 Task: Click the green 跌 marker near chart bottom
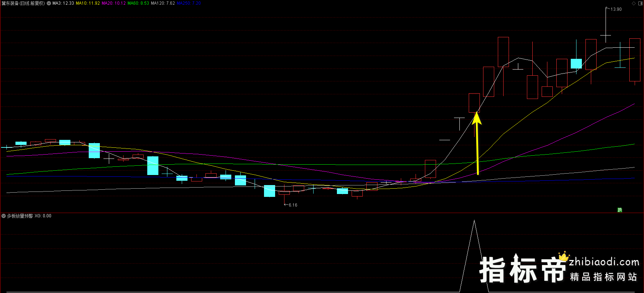[x=620, y=210]
